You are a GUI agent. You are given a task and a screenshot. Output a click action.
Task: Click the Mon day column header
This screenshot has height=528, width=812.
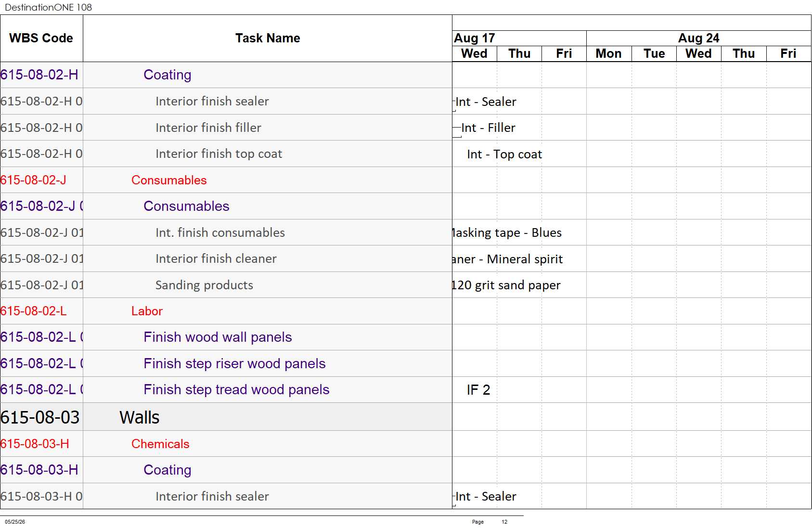tap(608, 53)
